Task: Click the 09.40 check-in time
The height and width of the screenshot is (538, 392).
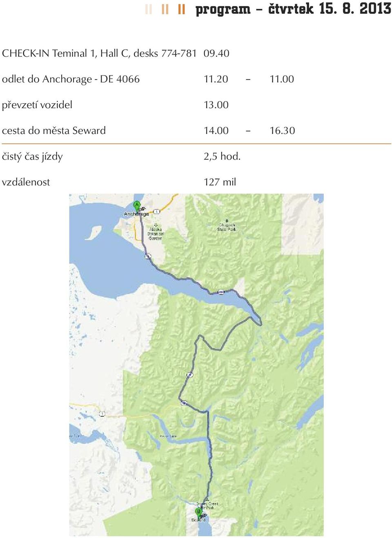Action: tap(216, 53)
